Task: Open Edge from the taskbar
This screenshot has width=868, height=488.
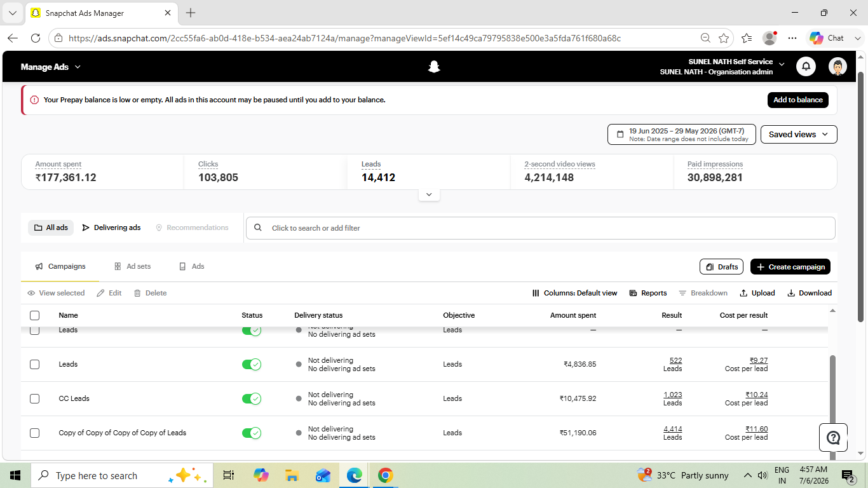Action: pyautogui.click(x=354, y=475)
